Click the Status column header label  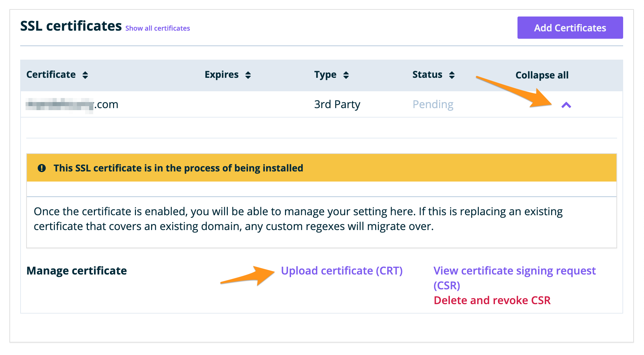[x=427, y=74]
